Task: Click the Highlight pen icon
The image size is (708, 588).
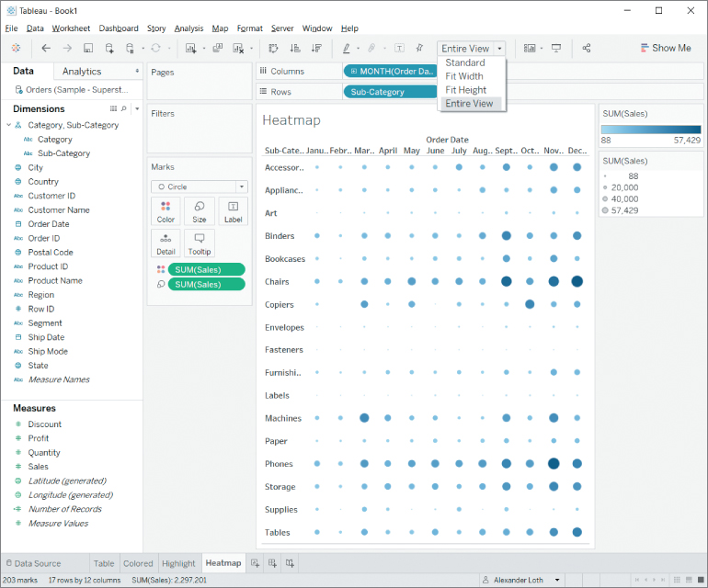Action: [347, 48]
